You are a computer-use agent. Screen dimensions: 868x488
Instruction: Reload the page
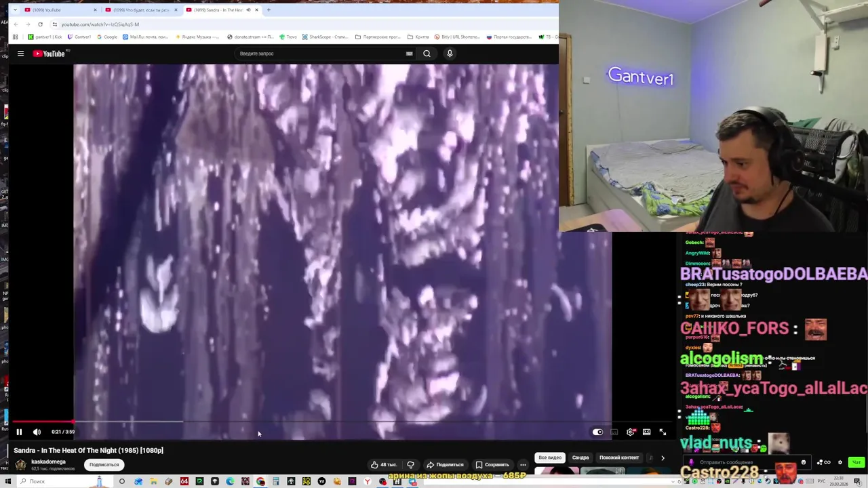(x=40, y=24)
